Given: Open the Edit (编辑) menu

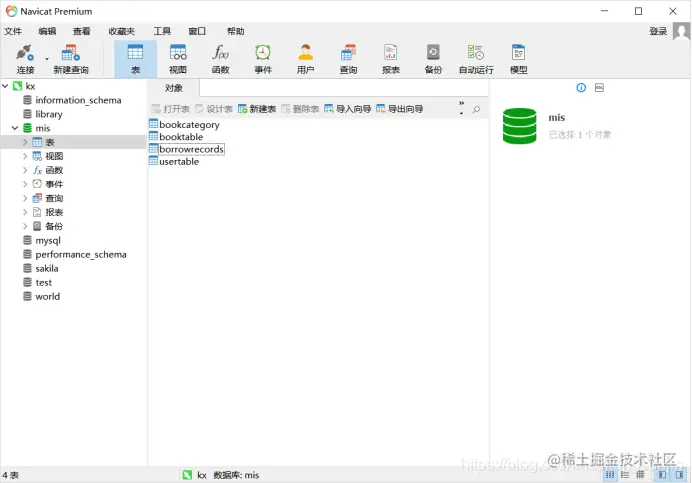Looking at the screenshot, I should [x=47, y=31].
